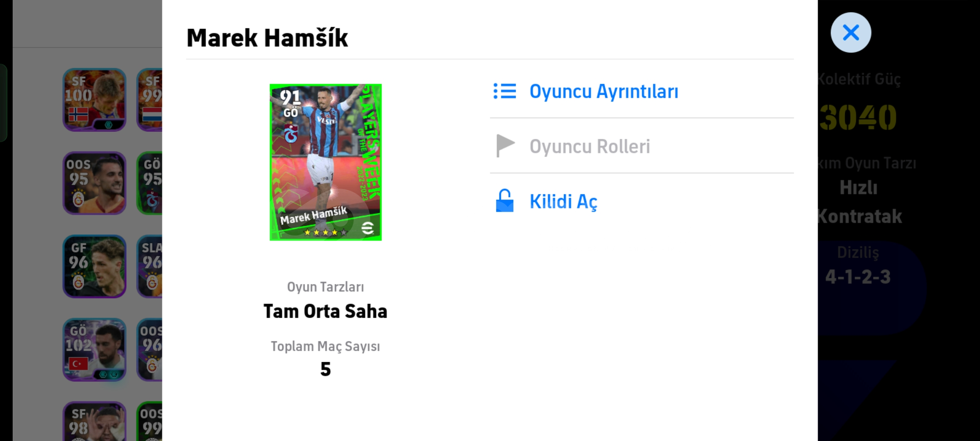Select the SF 100 Norway player card

pyautogui.click(x=94, y=100)
